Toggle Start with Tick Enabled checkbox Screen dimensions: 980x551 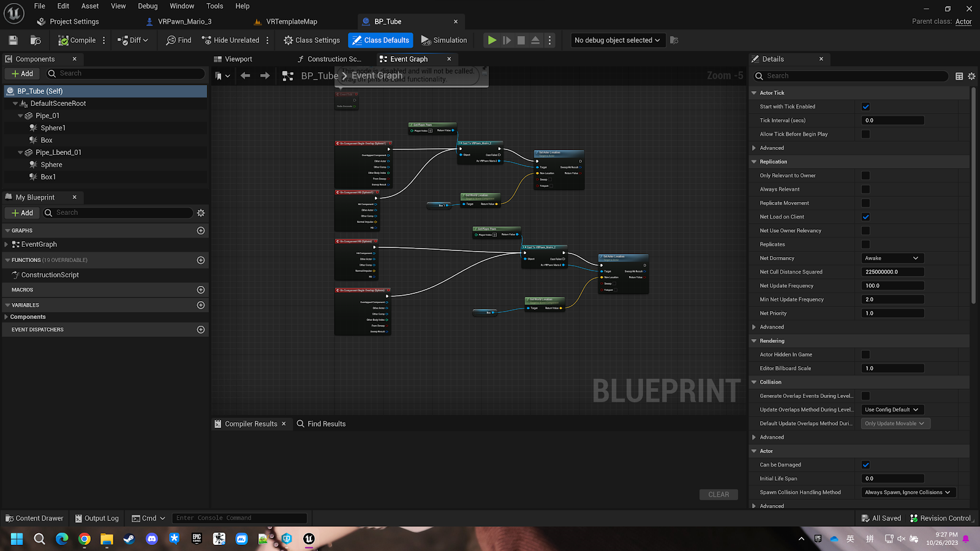point(865,107)
